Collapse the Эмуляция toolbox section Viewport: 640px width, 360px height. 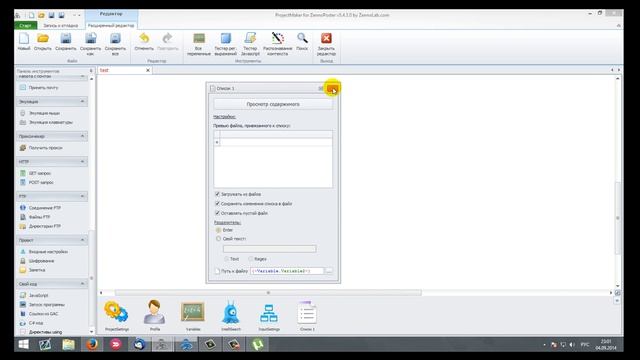pyautogui.click(x=82, y=101)
